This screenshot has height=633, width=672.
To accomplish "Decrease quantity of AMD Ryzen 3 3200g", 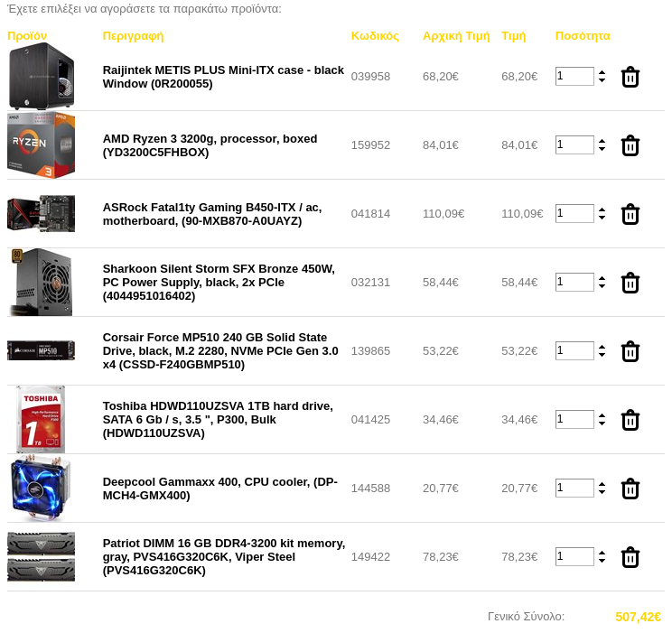I will tap(602, 149).
